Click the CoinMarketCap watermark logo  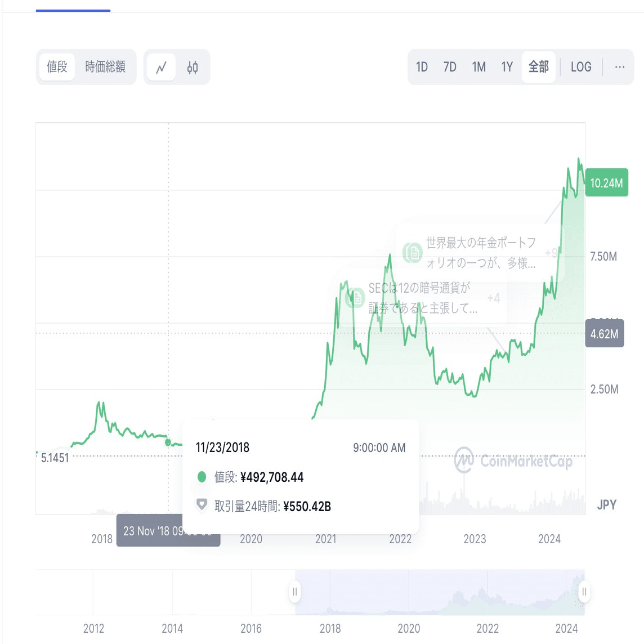(x=513, y=461)
